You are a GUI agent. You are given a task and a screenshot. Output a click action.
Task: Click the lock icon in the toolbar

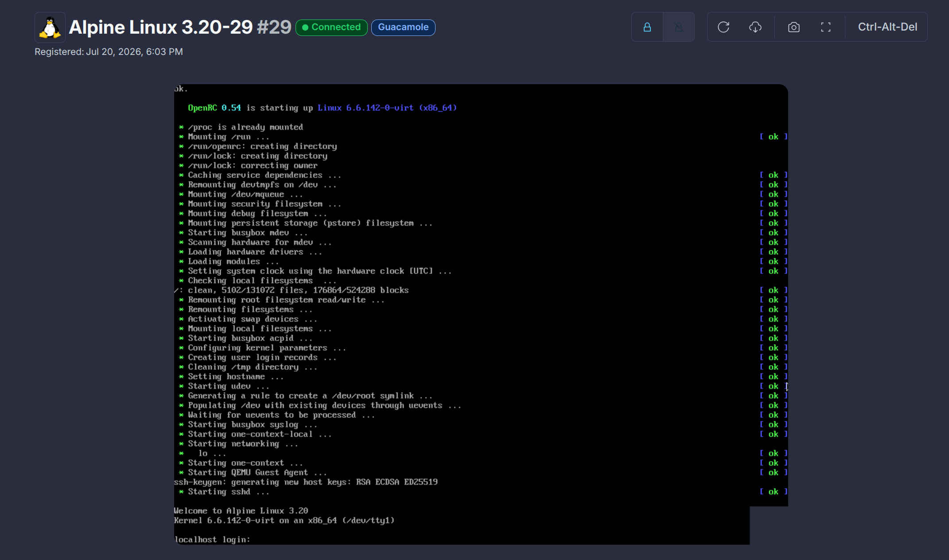click(647, 27)
